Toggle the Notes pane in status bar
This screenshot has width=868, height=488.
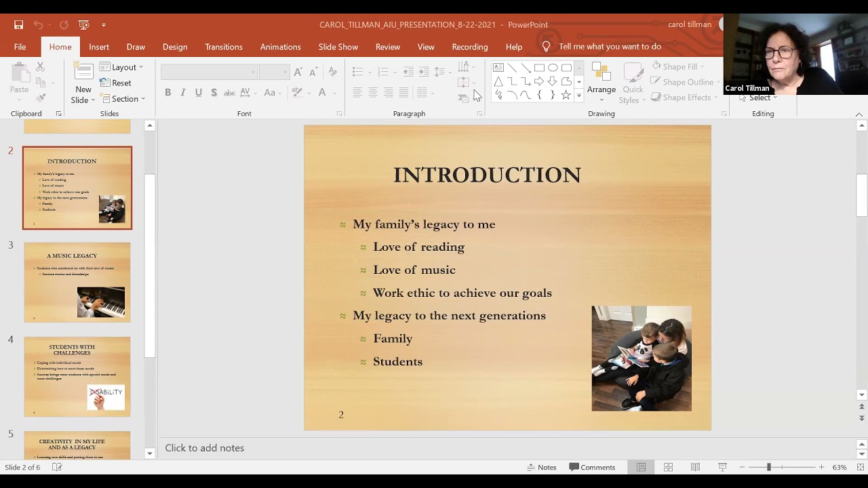point(542,467)
